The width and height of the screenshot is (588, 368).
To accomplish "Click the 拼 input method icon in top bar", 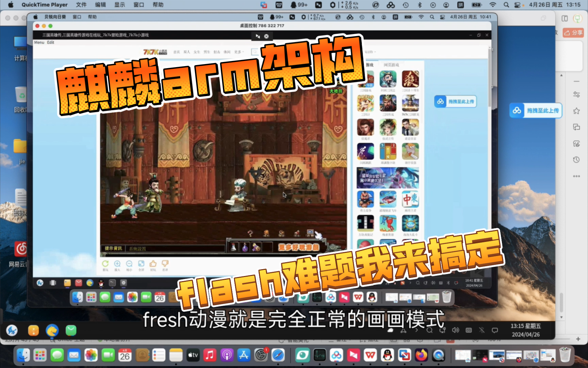I will pyautogui.click(x=460, y=5).
